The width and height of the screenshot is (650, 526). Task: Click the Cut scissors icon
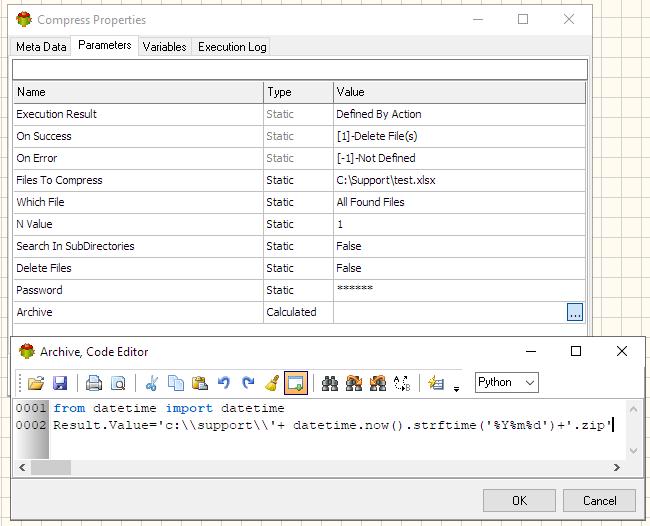pyautogui.click(x=152, y=383)
